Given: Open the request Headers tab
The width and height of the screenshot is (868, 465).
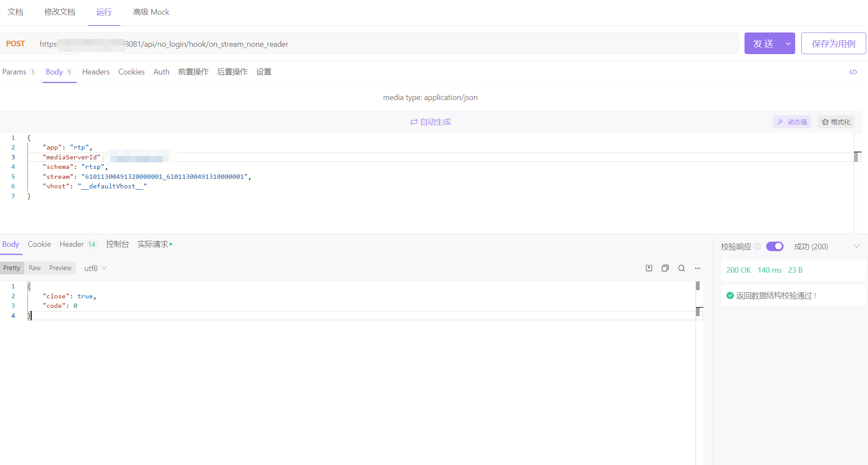Looking at the screenshot, I should (x=96, y=72).
